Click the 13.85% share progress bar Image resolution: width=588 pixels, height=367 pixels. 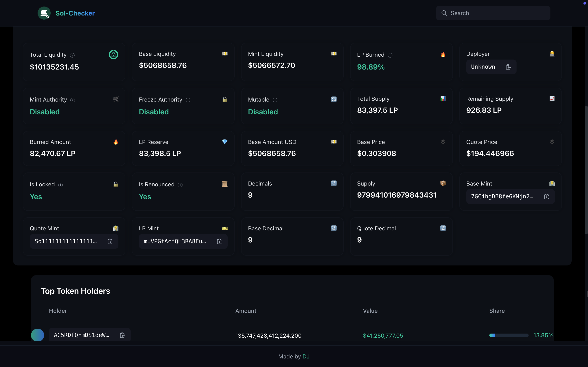509,335
